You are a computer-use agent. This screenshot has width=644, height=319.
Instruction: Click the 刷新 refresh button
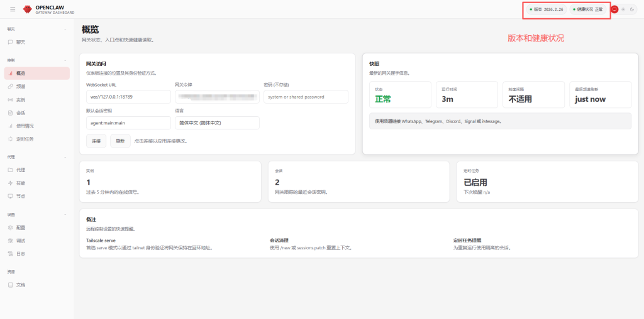(x=120, y=141)
